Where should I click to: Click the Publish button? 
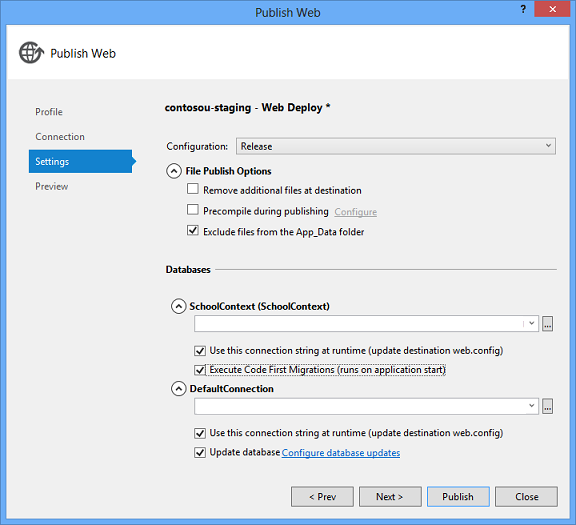tap(458, 497)
